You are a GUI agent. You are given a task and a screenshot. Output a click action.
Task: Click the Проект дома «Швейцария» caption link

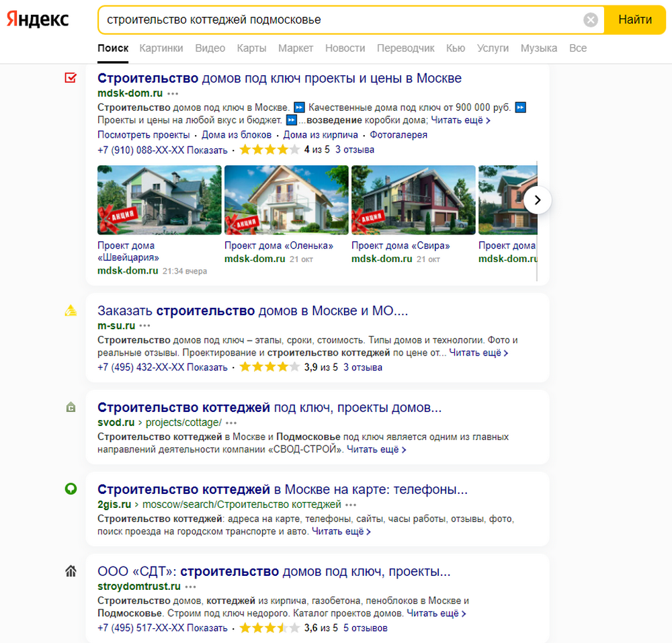pyautogui.click(x=128, y=251)
